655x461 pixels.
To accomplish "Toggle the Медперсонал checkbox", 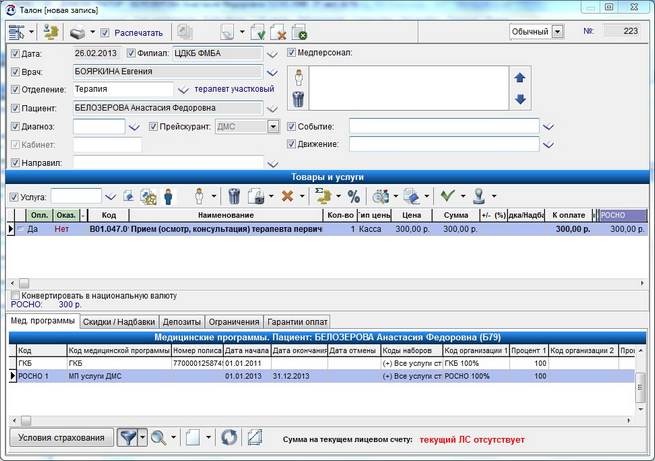I will (291, 53).
